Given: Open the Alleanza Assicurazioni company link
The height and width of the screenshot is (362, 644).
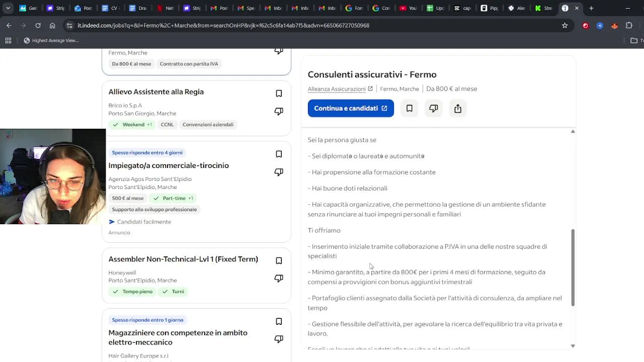Looking at the screenshot, I should (x=337, y=89).
